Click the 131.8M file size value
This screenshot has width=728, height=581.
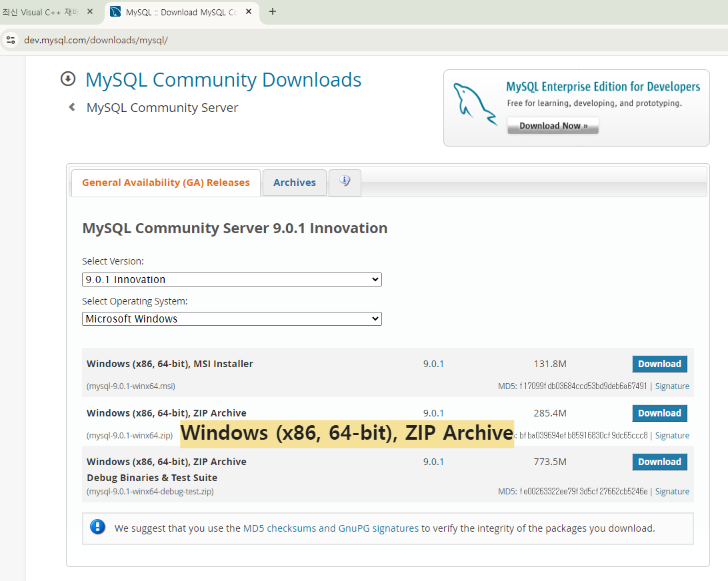click(x=550, y=364)
